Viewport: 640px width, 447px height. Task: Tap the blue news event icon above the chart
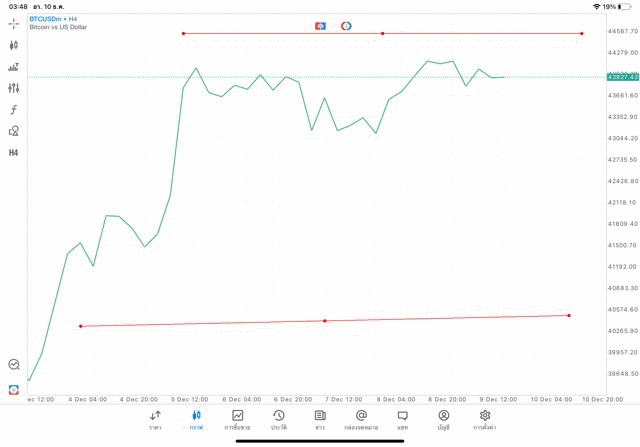point(320,25)
